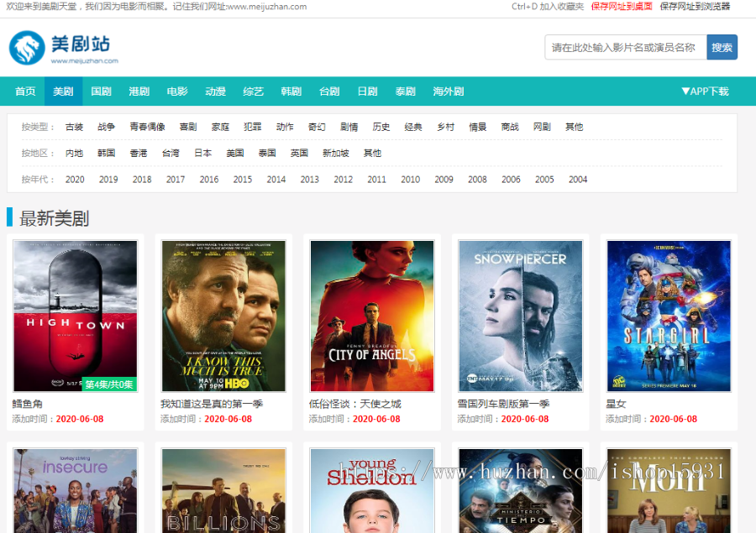Open 我知道这是真的第一季 title link
Screen dimensions: 756x533
click(212, 404)
